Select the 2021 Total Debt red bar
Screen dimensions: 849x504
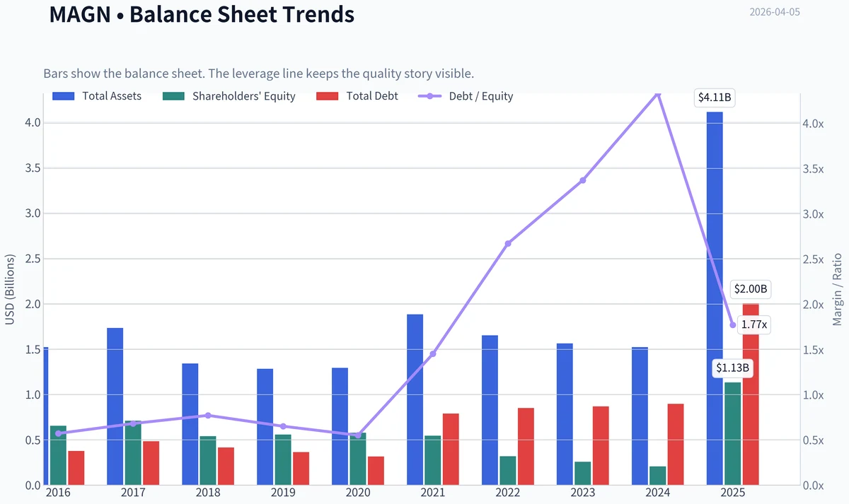[451, 450]
